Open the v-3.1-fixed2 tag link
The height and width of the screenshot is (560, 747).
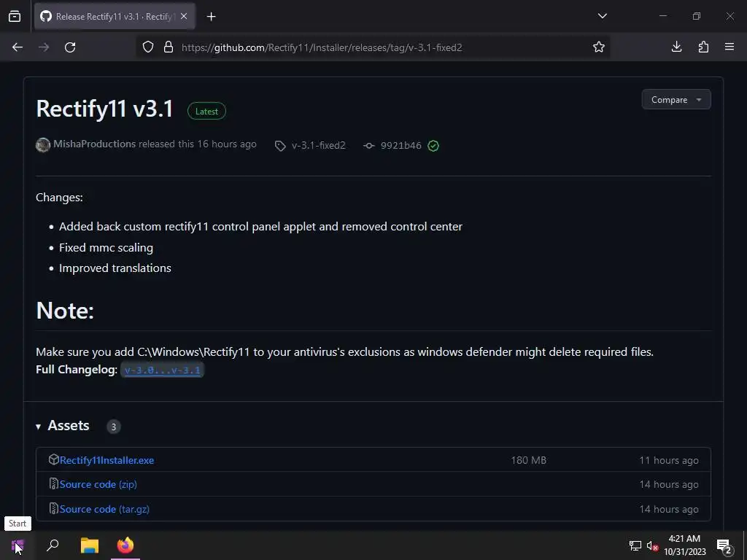tap(319, 145)
